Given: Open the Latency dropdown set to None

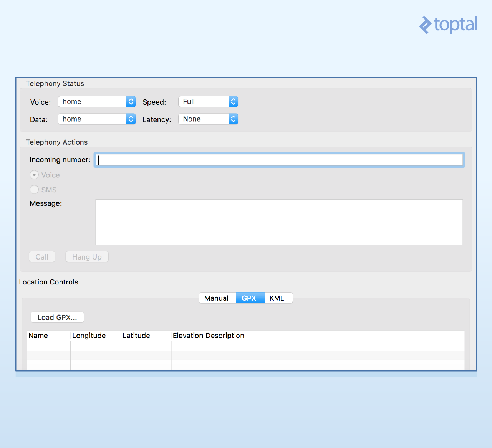Looking at the screenshot, I should (x=204, y=119).
